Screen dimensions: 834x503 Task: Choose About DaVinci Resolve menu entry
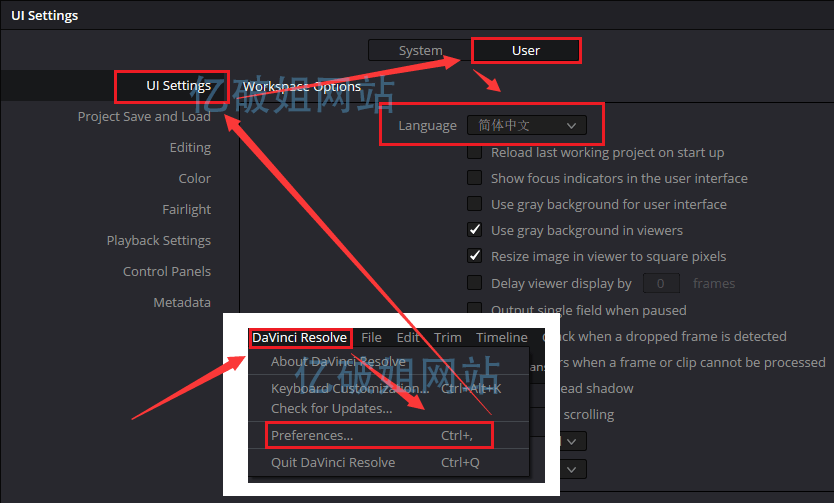[388, 362]
